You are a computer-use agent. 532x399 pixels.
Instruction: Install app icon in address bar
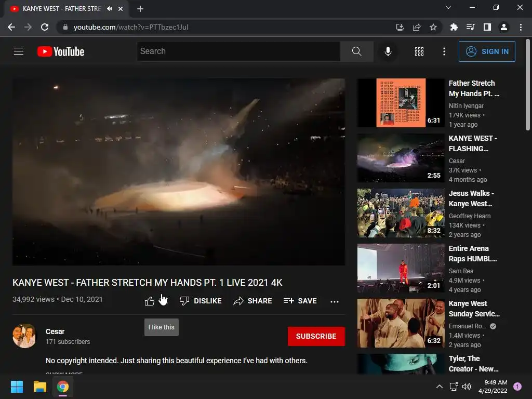[400, 27]
